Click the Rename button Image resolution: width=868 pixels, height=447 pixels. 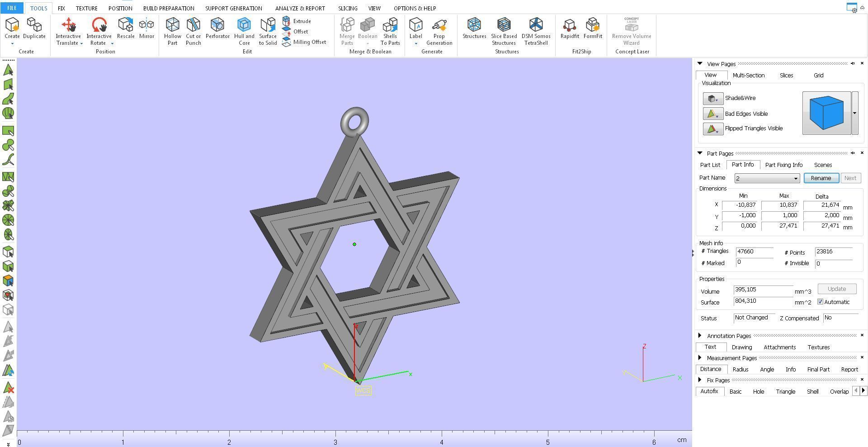821,178
